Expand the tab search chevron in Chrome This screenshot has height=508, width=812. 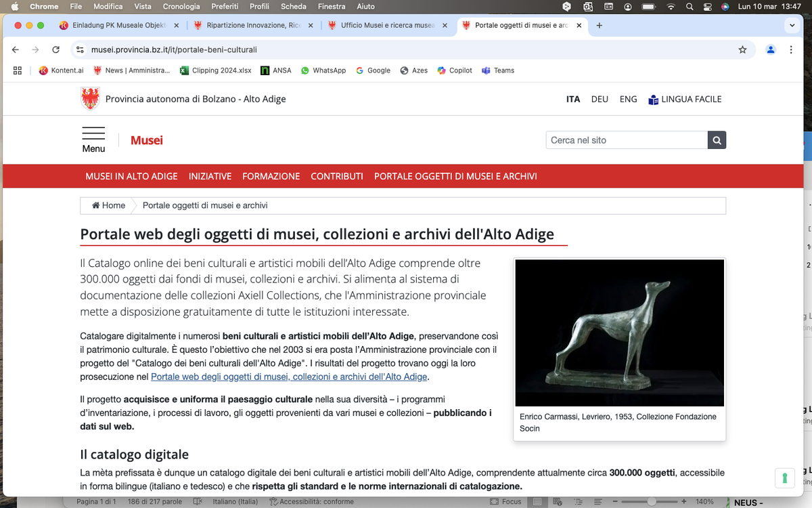pos(792,24)
